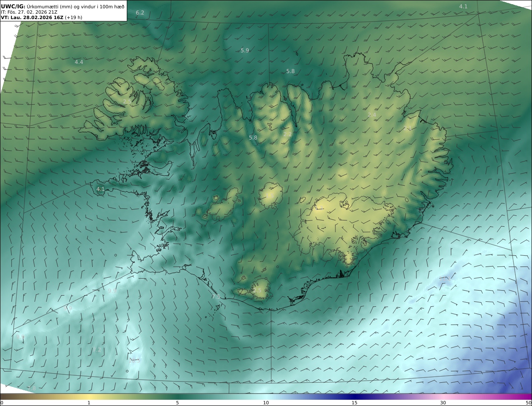Click the 6.2 value on the map
The height and width of the screenshot is (406, 532).
140,13
